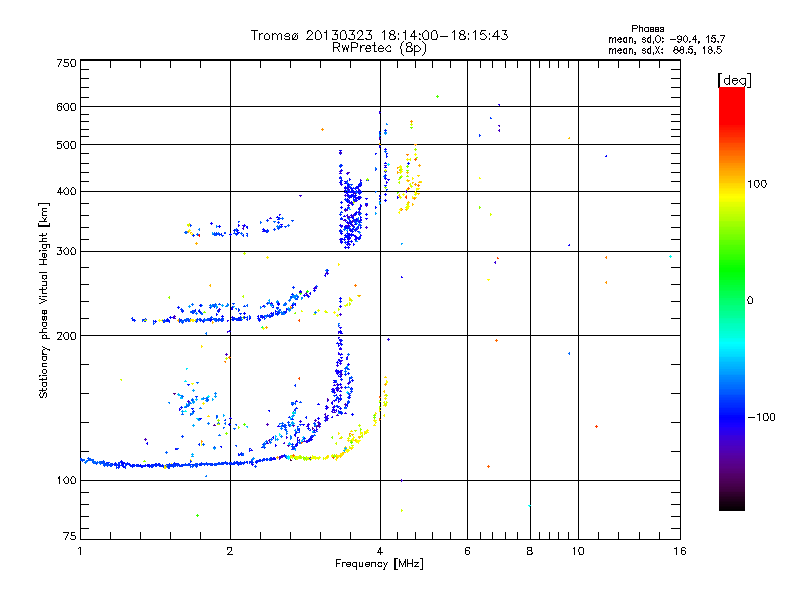Click the y-axis tick label '500'
The width and height of the screenshot is (800, 600).
point(66,145)
